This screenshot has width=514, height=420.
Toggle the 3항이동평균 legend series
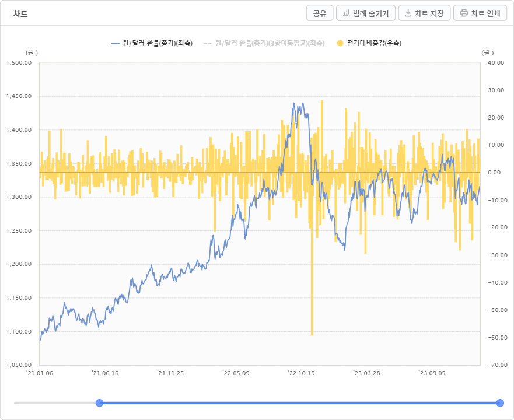264,43
